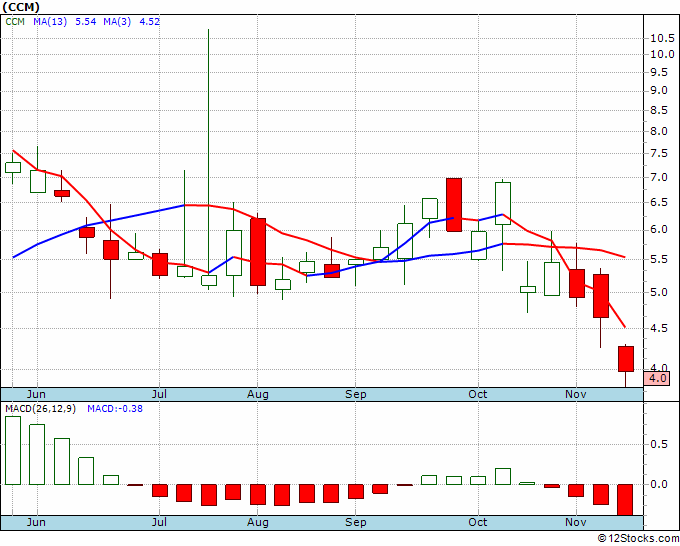Click the final red MACD histogram bar

click(x=625, y=500)
